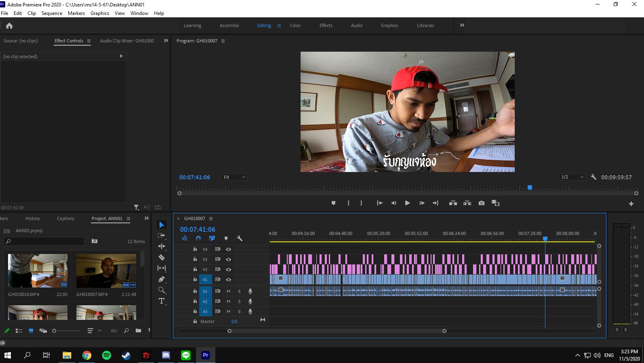Click Add Marker in Program monitor
The height and width of the screenshot is (363, 644).
coord(333,203)
